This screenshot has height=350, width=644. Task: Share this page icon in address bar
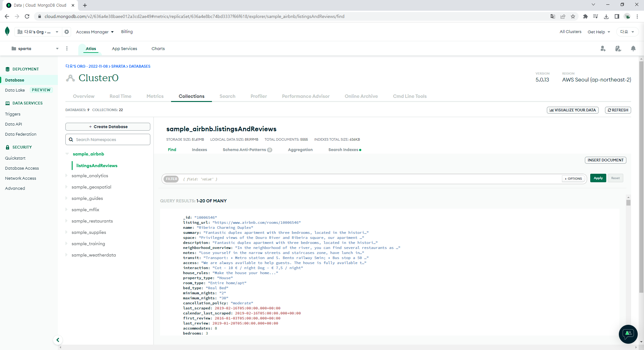coord(563,16)
